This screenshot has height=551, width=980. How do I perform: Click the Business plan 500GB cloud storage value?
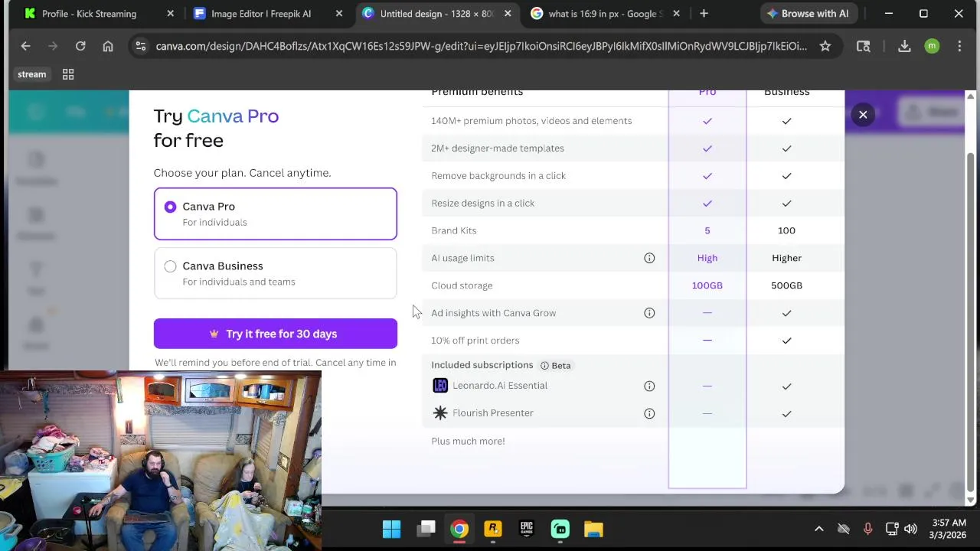(786, 285)
